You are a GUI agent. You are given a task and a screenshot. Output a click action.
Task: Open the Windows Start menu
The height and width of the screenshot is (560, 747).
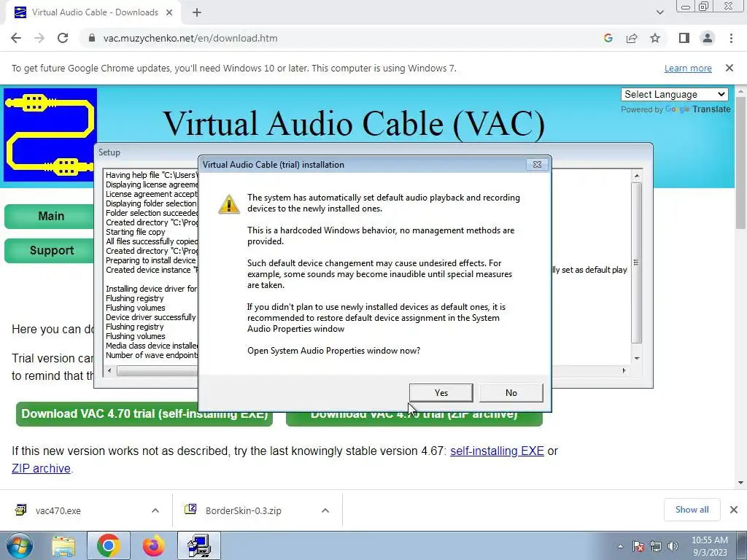[x=19, y=545]
